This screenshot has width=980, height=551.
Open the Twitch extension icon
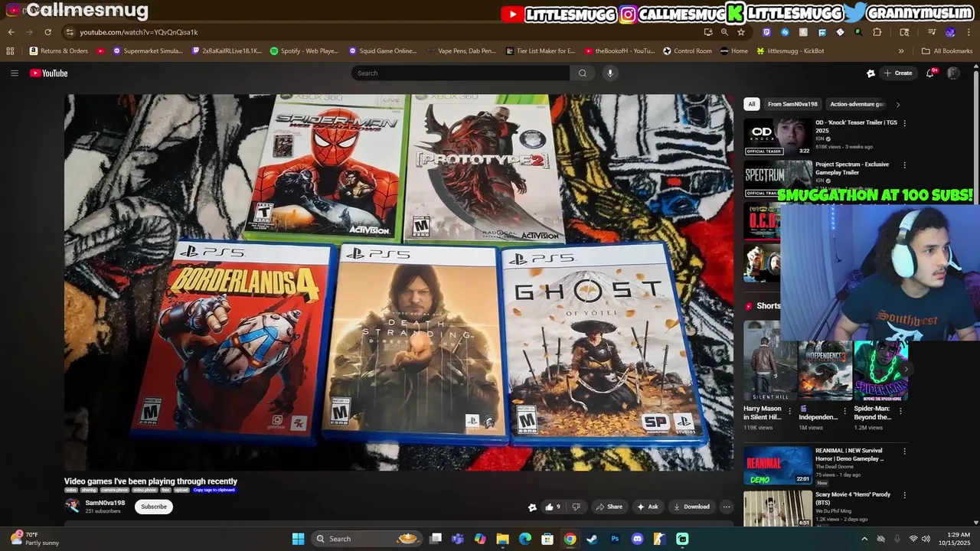click(x=766, y=32)
